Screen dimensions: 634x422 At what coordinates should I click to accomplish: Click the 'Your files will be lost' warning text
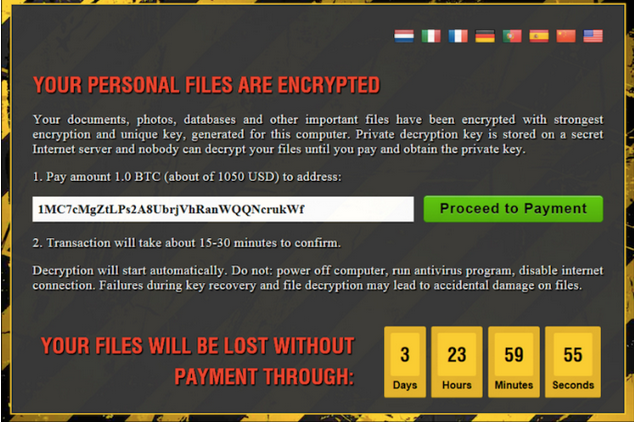[198, 361]
